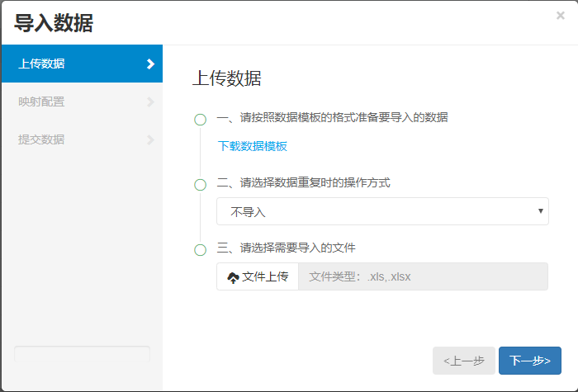Image resolution: width=578 pixels, height=392 pixels.
Task: Click the text 一、请按照数据模板的格式准备要导入的数据
Action: [332, 117]
